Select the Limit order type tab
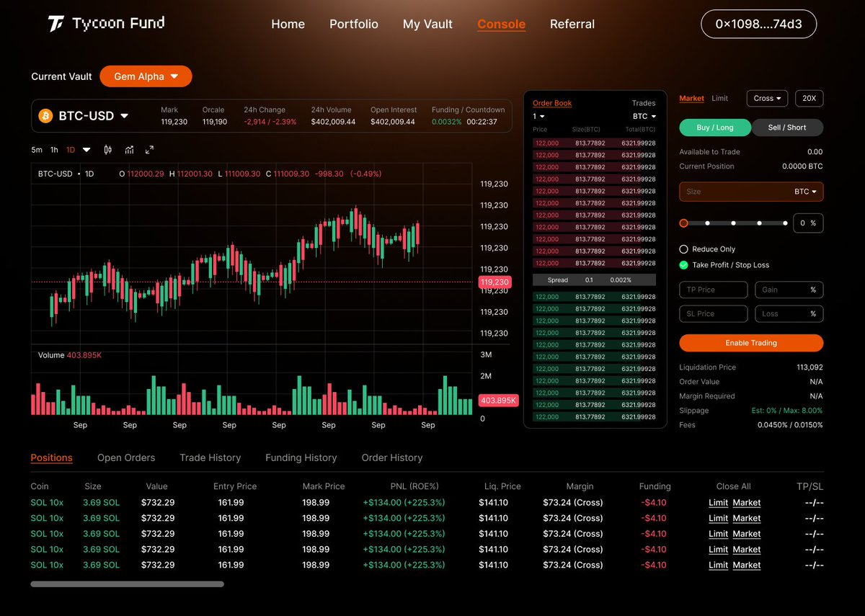Image resolution: width=865 pixels, height=616 pixels. point(719,99)
